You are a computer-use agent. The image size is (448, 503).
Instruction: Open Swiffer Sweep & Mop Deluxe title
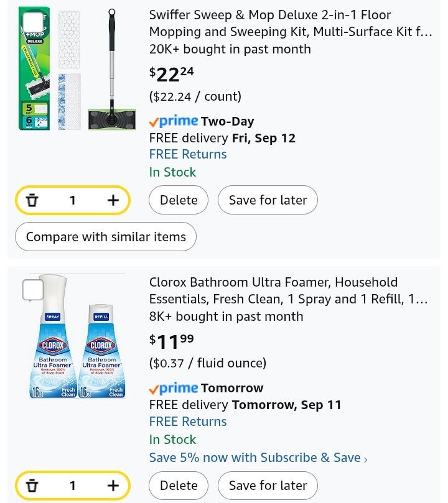290,23
